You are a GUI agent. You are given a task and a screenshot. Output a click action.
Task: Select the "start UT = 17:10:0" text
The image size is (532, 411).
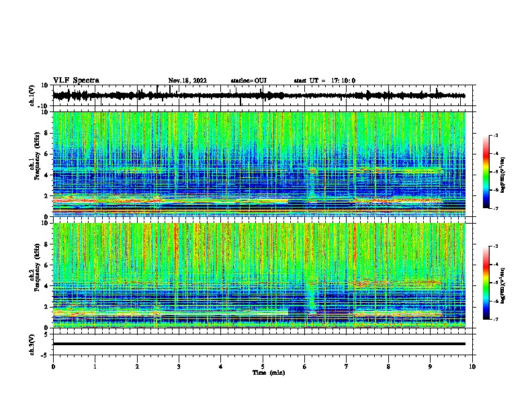click(324, 81)
